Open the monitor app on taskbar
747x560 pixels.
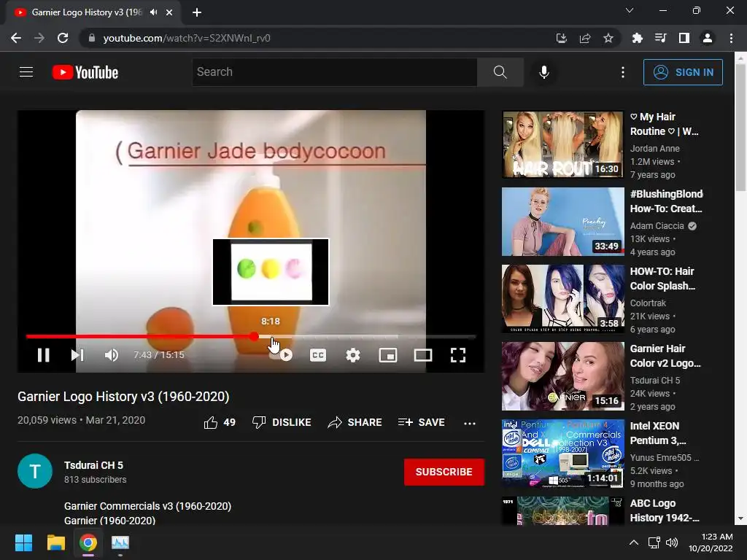(120, 542)
